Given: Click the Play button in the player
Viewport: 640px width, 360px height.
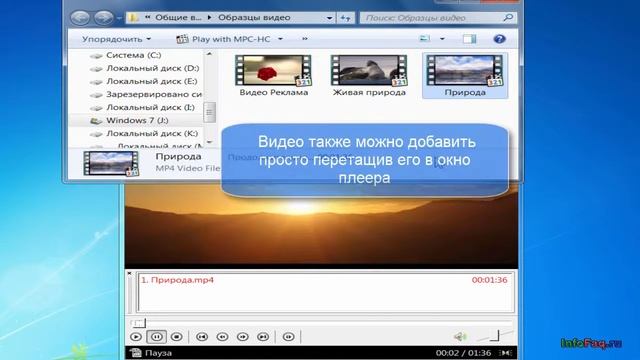Looking at the screenshot, I should [136, 337].
